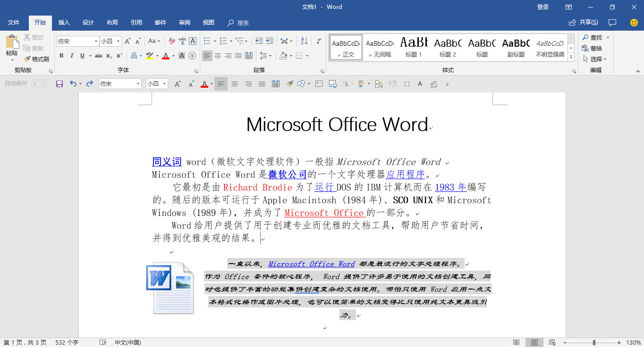Open the File (文件) tab

14,23
